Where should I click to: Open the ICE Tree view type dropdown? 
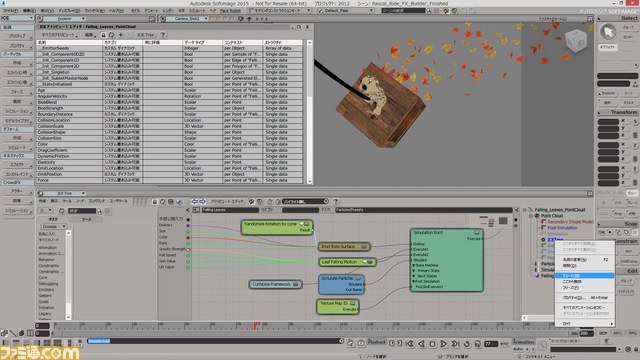[64, 193]
